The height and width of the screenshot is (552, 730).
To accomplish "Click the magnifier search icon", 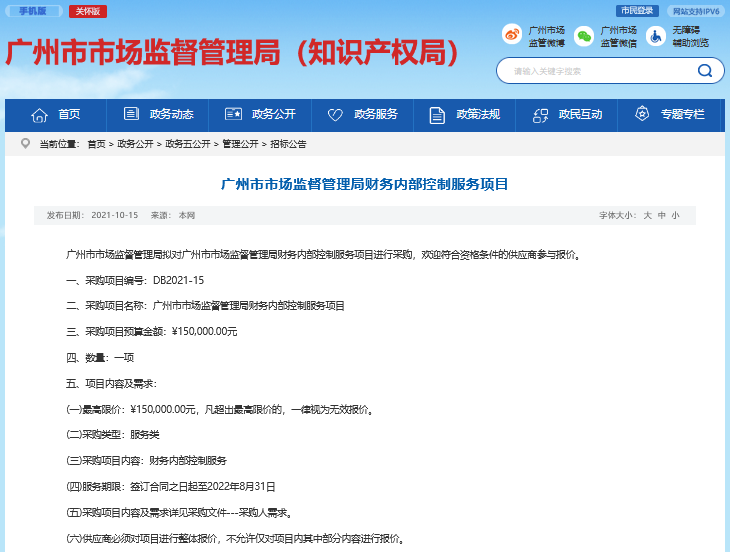I will click(704, 71).
